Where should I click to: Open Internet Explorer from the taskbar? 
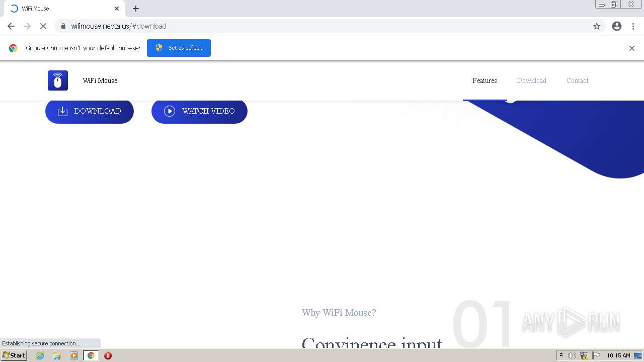(40, 355)
